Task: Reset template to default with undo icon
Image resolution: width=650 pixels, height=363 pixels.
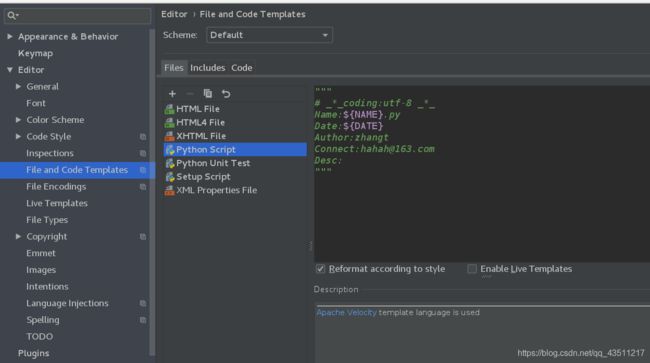Action: pos(226,94)
